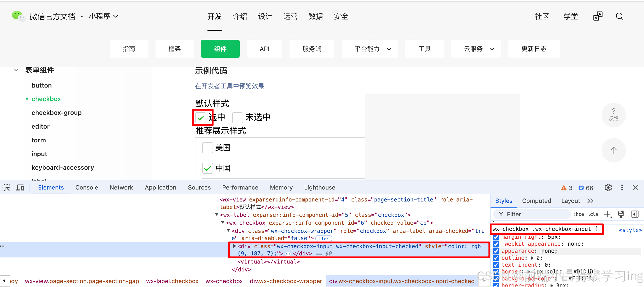644x287 pixels.
Task: Click the scroll-to-top arrow button
Action: pos(613,150)
